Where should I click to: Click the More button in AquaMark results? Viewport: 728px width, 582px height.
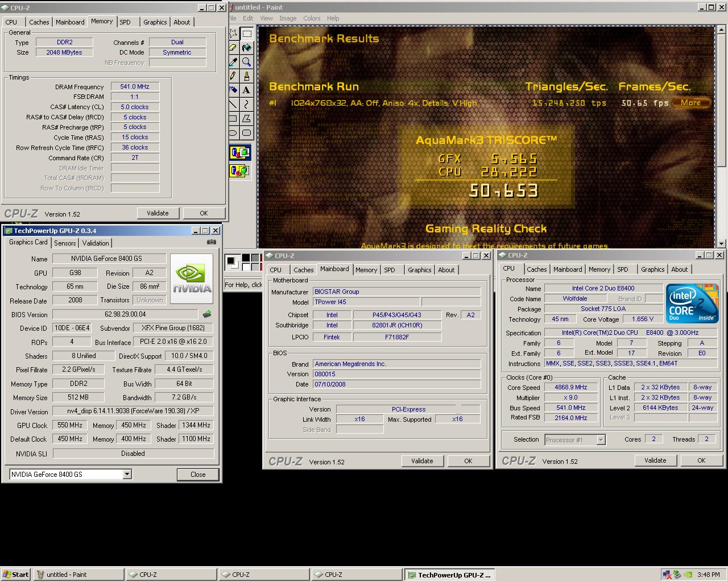pyautogui.click(x=691, y=103)
